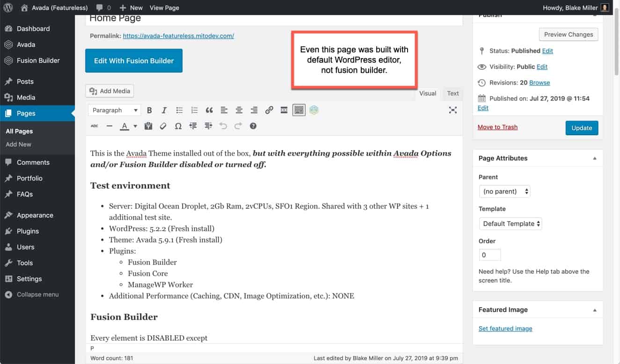
Task: Insert Read More tag
Action: [284, 110]
